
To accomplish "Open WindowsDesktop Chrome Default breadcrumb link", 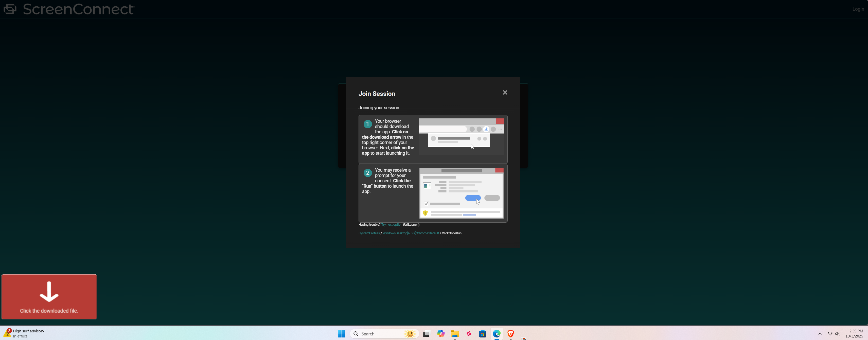I will point(410,233).
